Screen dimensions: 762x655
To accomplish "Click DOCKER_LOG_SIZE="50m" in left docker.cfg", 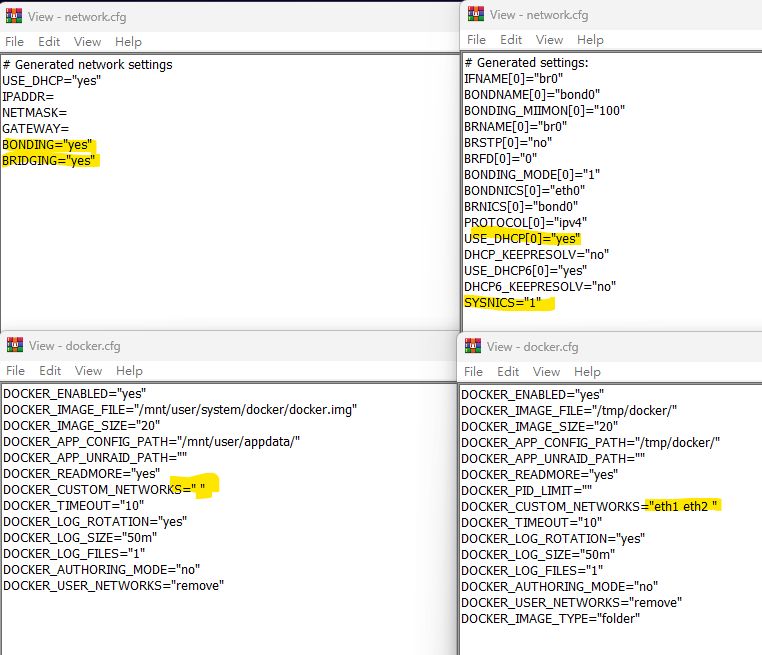I will 80,538.
